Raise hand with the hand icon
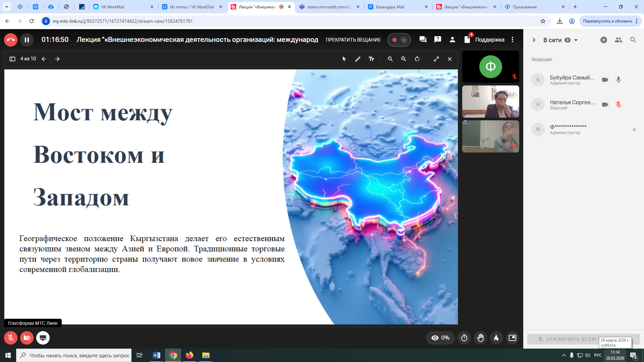 pyautogui.click(x=480, y=338)
